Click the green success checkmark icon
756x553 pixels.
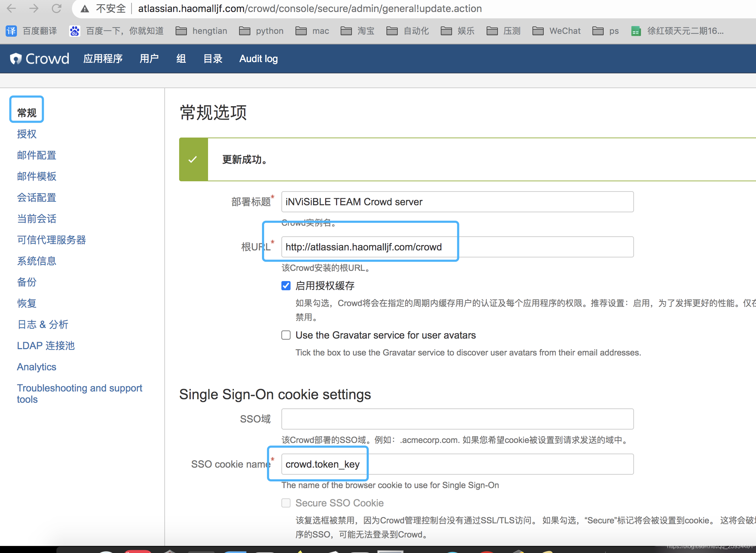point(193,159)
